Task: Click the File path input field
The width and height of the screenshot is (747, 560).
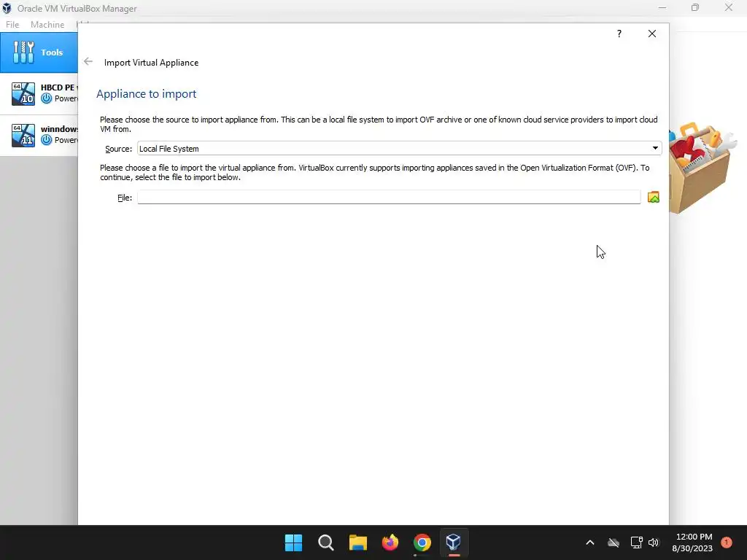Action: 389,197
